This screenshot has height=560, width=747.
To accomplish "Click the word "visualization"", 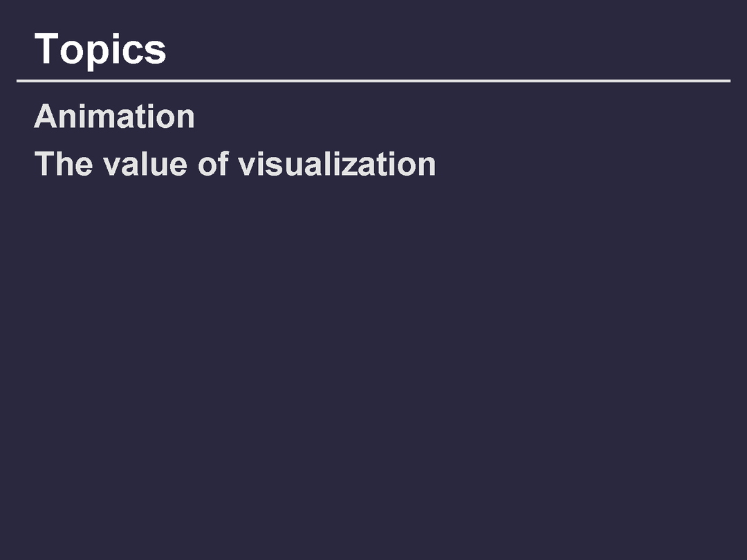I will tap(337, 165).
